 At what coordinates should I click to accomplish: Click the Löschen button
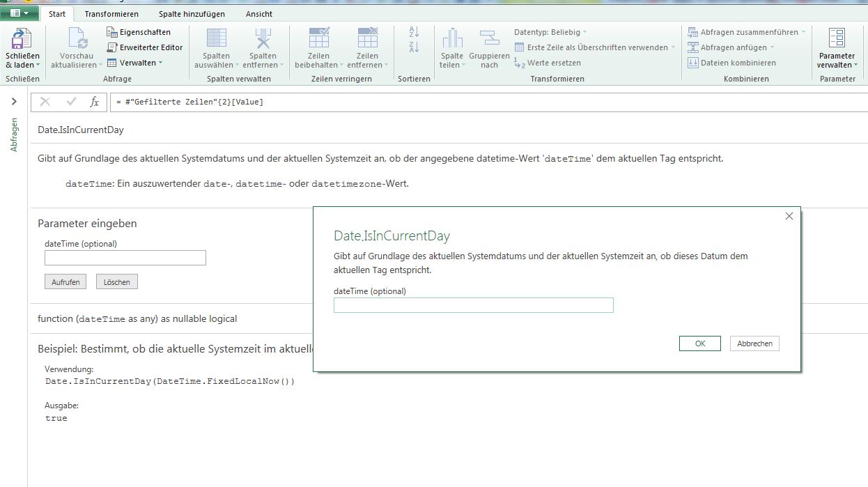117,282
